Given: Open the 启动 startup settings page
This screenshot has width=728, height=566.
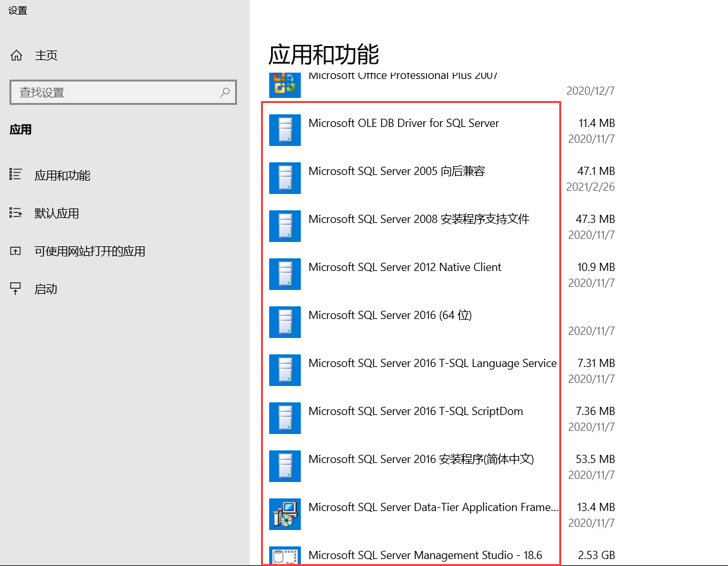Looking at the screenshot, I should [x=45, y=289].
